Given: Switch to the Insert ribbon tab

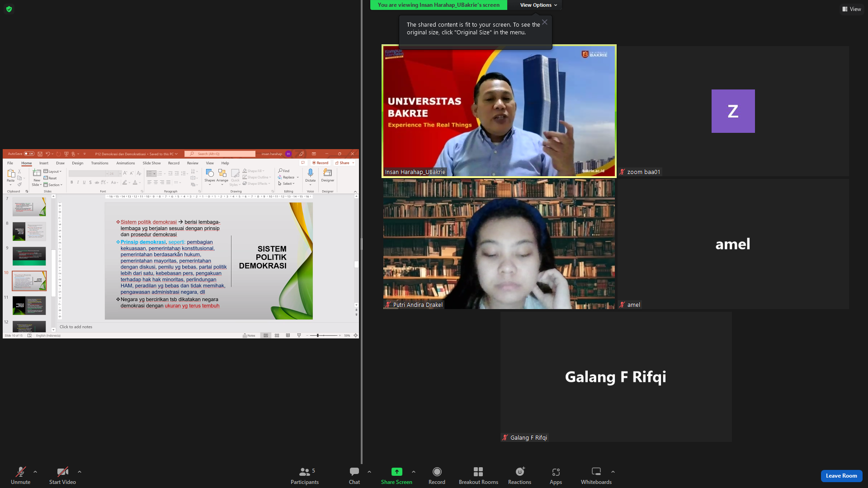Looking at the screenshot, I should tap(44, 163).
